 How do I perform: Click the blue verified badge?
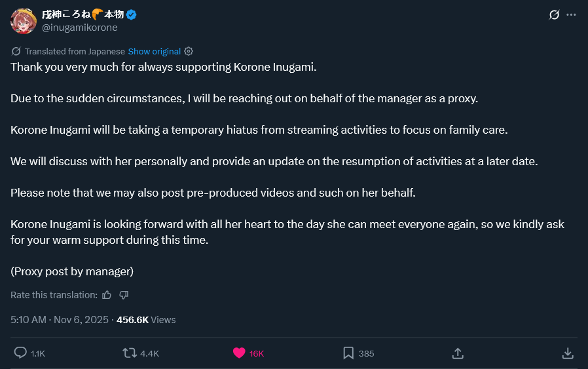point(131,14)
